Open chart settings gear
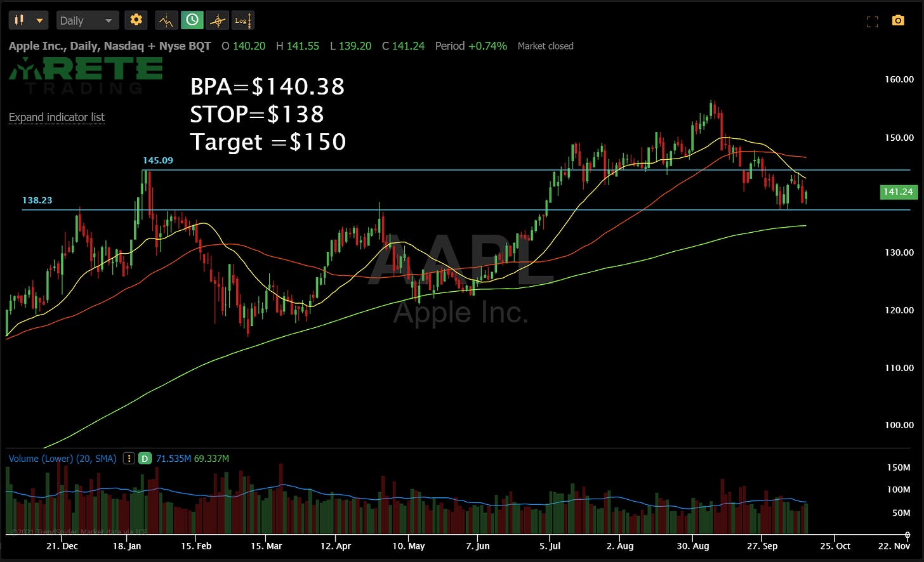Viewport: 924px width, 562px height. pos(136,20)
